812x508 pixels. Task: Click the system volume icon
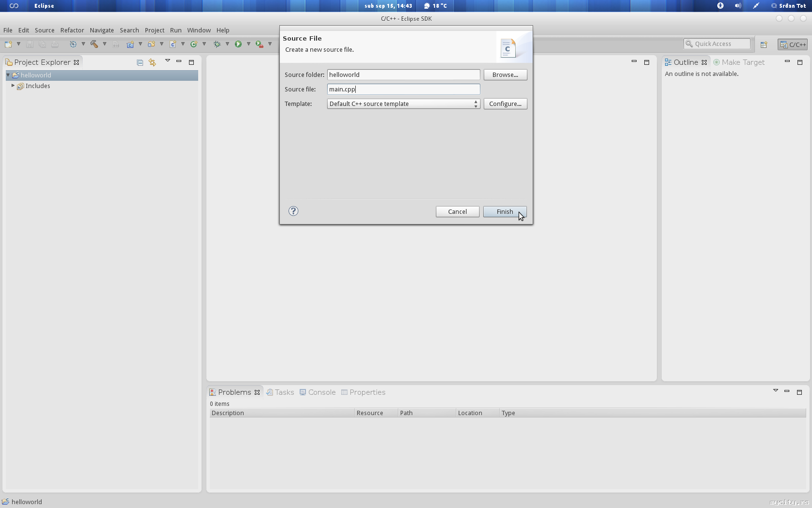738,6
